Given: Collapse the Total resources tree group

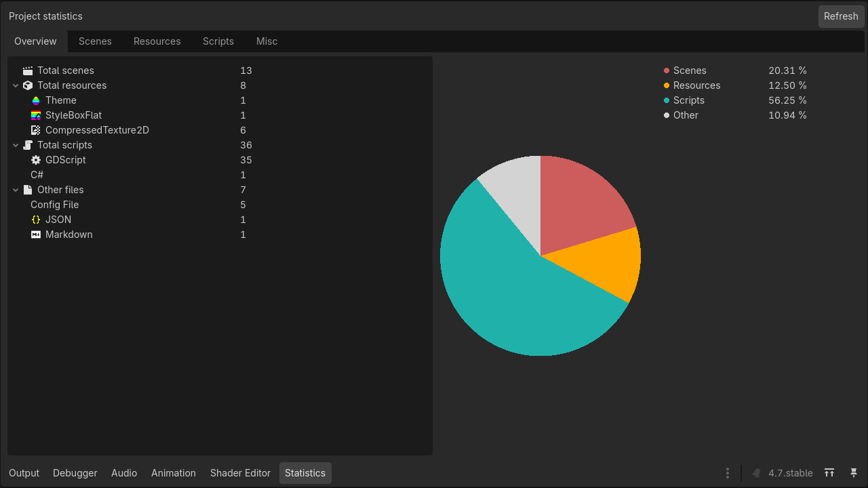Looking at the screenshot, I should tap(16, 85).
